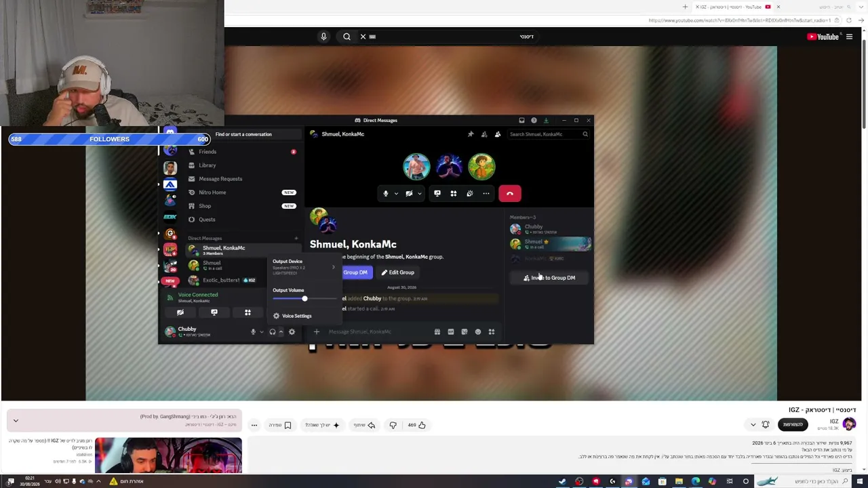This screenshot has height=488, width=868.
Task: Add attachment with plus in message bar
Action: tap(317, 332)
